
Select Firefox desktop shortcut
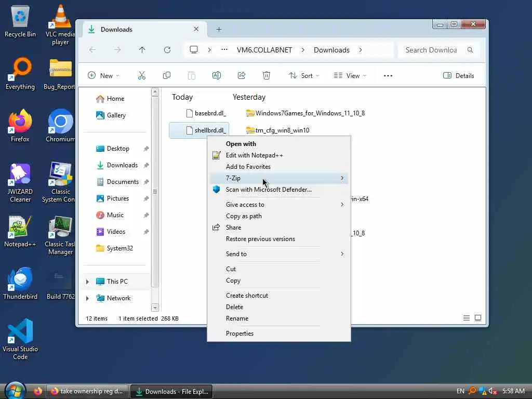20,126
